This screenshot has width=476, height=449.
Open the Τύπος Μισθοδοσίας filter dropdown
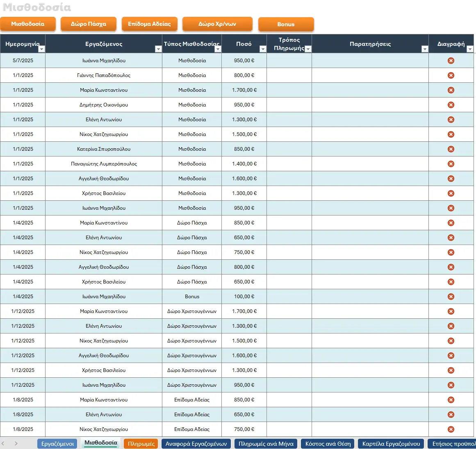(x=218, y=49)
